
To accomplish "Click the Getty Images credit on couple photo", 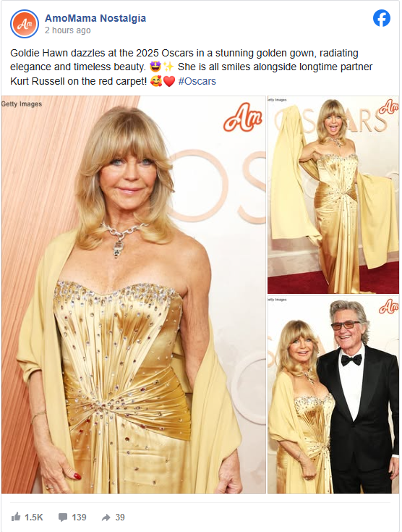I will pos(277,300).
